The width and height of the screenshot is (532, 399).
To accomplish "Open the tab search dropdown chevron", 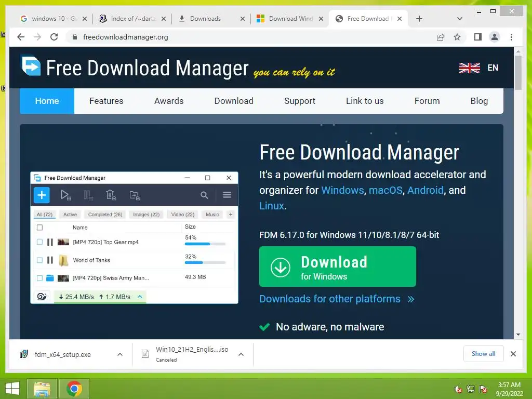I will click(459, 19).
